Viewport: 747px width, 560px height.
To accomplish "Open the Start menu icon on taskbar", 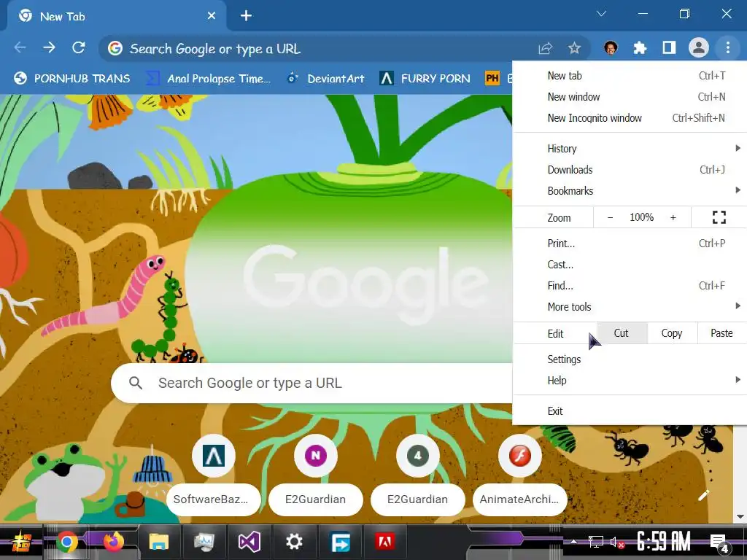I will tap(21, 542).
